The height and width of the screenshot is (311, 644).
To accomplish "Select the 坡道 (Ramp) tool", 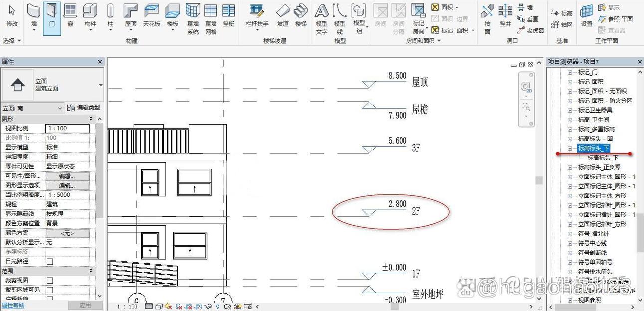I will pos(283,15).
